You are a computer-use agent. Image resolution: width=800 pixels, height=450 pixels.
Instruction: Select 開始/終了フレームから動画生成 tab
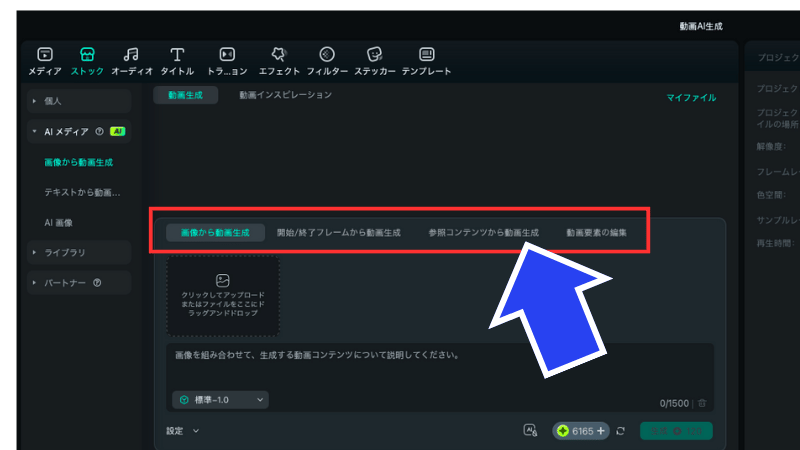click(338, 233)
